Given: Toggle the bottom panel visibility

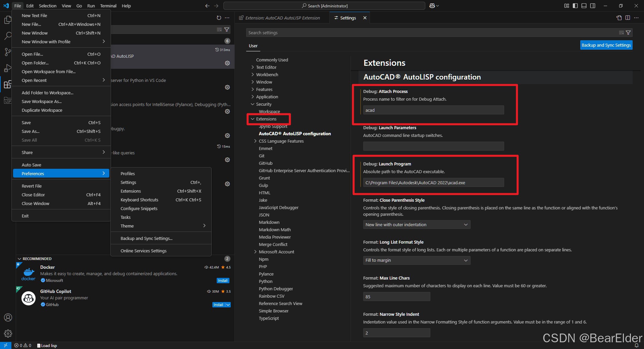Looking at the screenshot, I should pos(584,6).
